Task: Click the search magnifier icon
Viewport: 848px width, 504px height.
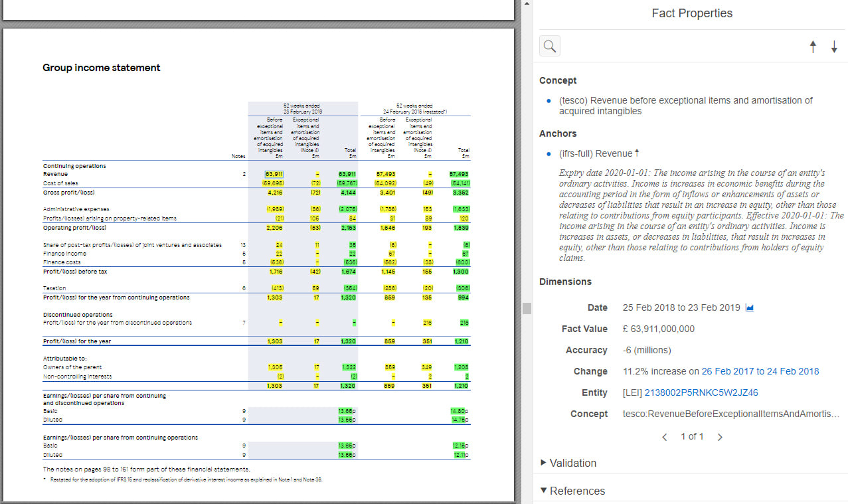Action: pyautogui.click(x=549, y=45)
